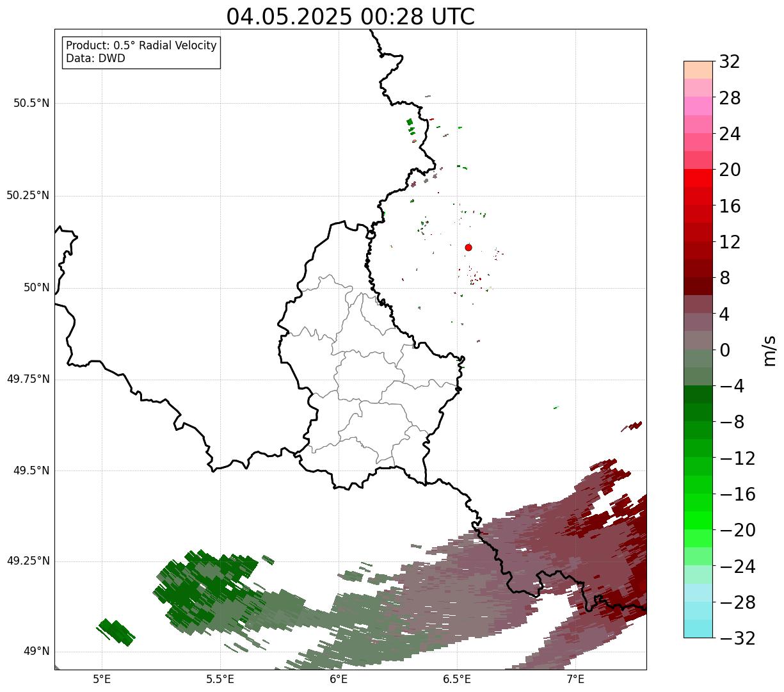Click the colorbar tick label 28
The height and width of the screenshot is (692, 784).
coord(730,98)
